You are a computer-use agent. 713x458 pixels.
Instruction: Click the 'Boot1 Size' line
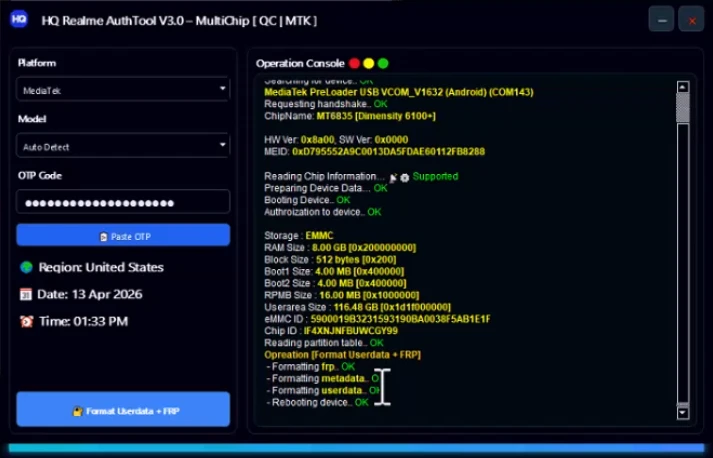(334, 272)
